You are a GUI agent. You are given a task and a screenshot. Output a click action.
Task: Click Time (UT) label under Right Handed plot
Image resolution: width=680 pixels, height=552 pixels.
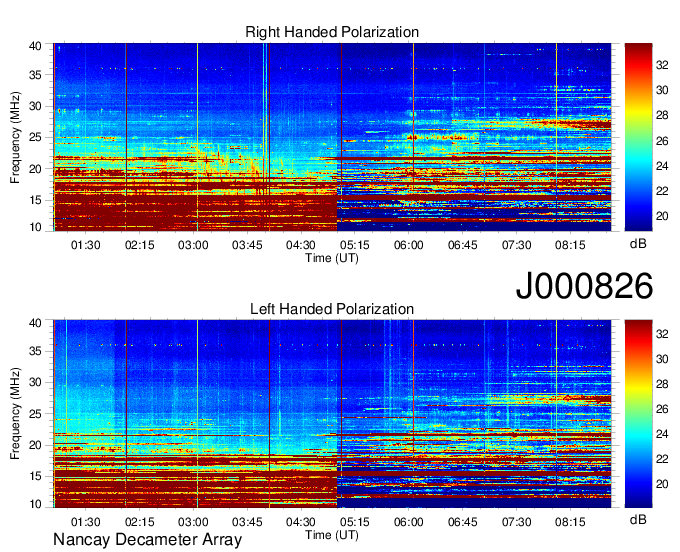pos(332,258)
